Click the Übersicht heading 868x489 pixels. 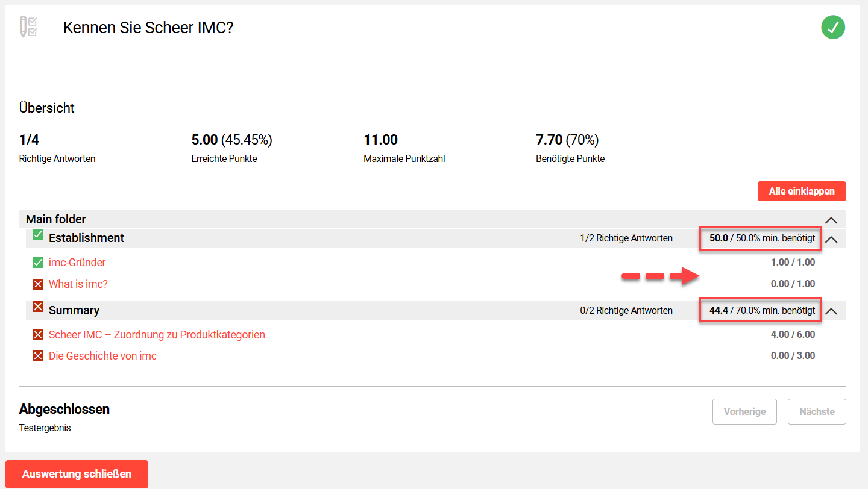point(47,108)
